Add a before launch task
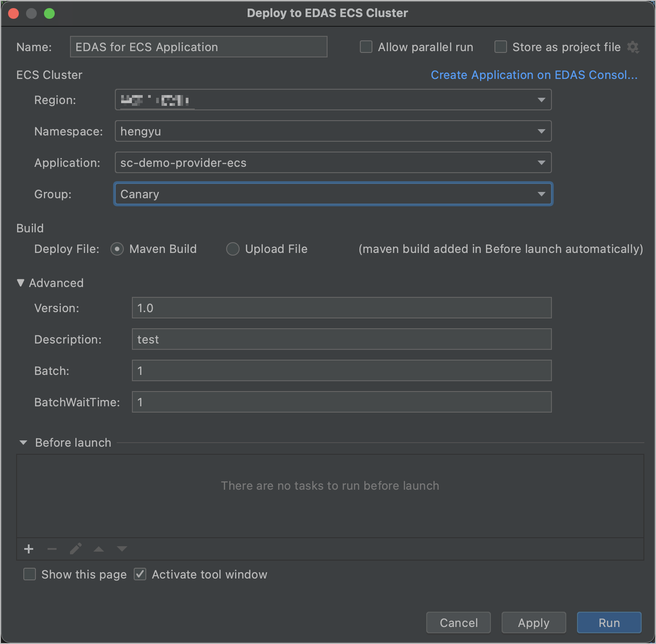The width and height of the screenshot is (656, 644). coord(29,549)
